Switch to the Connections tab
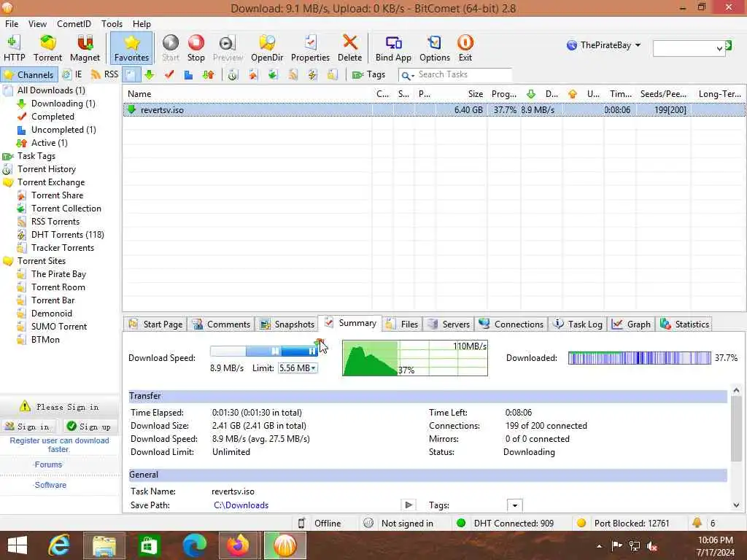Screen dimensions: 747x560 coord(511,324)
